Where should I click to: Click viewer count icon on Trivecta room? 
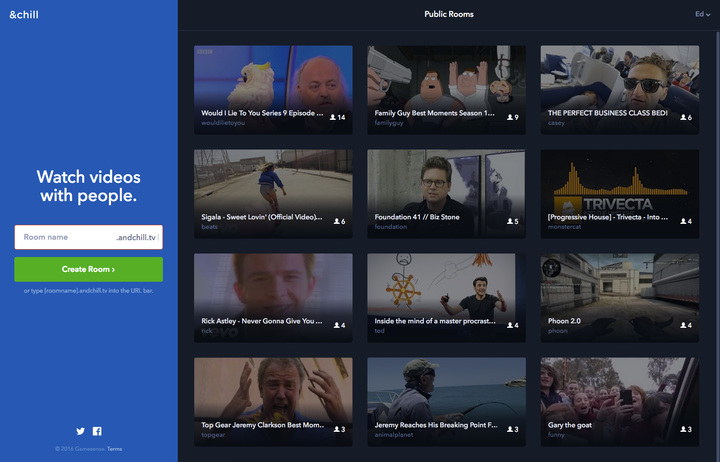click(683, 221)
